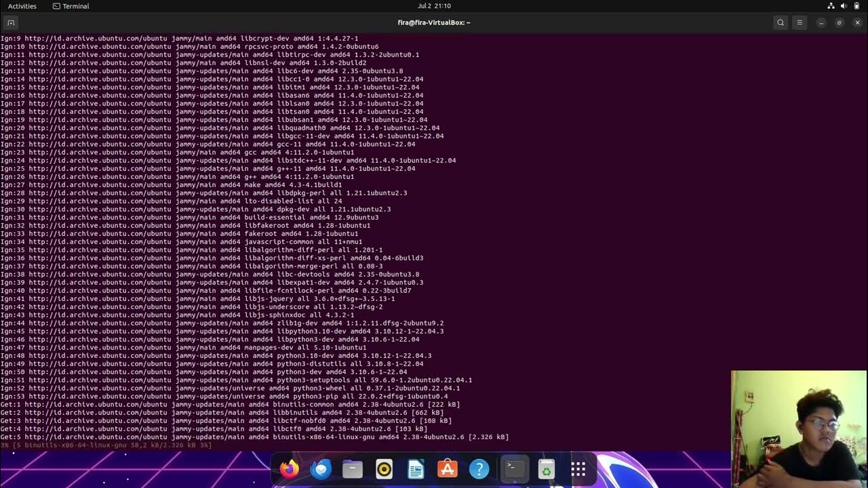Screen dimensions: 868x488
Task: Minimize the terminal window
Action: tap(821, 22)
